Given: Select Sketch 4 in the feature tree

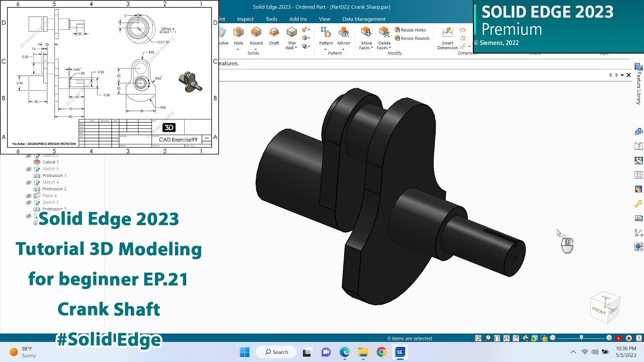Looking at the screenshot, I should (50, 183).
